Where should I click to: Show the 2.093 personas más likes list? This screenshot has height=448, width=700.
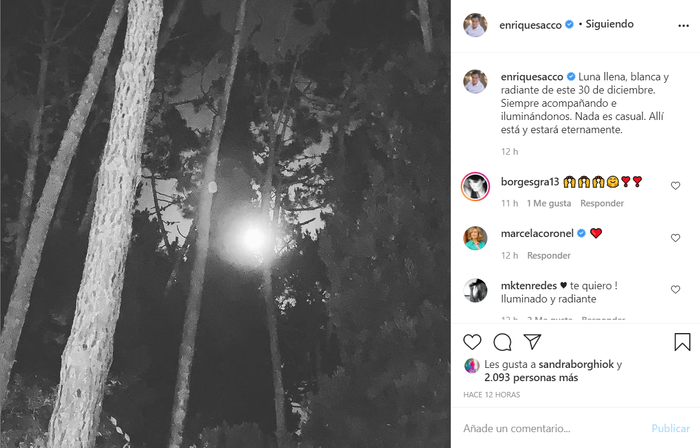[530, 379]
